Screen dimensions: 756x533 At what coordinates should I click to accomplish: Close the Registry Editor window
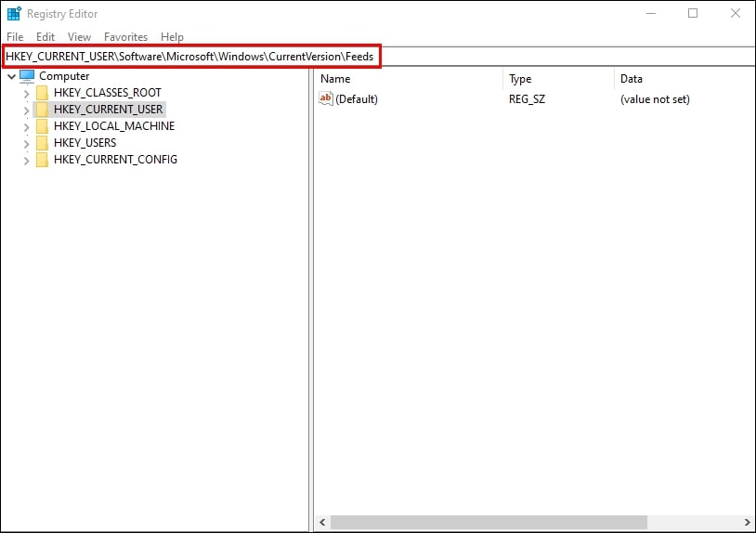pos(735,14)
